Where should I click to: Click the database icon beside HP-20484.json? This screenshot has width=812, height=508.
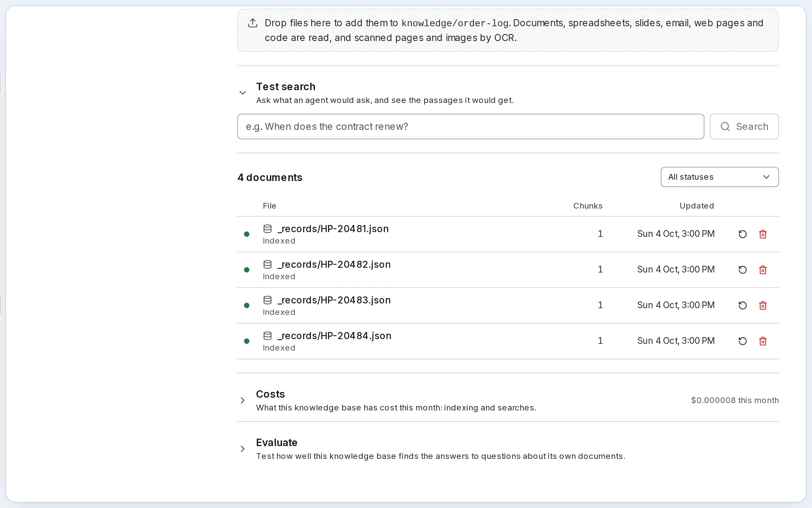point(268,336)
